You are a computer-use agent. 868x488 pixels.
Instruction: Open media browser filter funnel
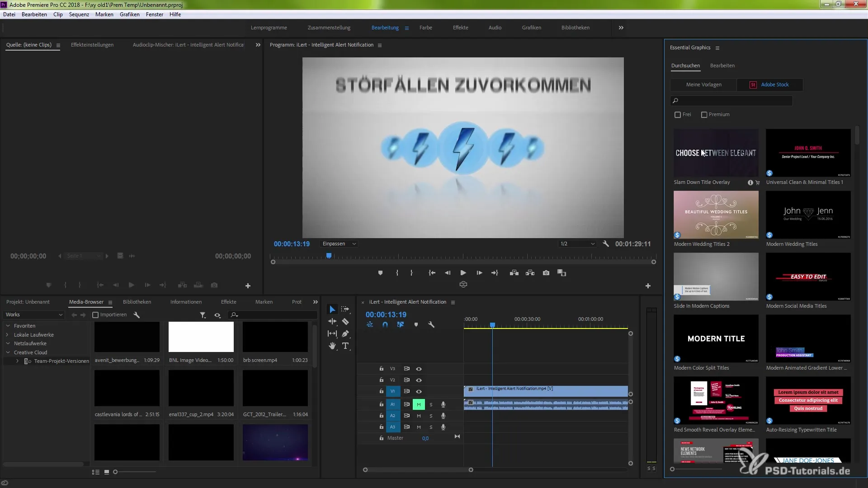[203, 315]
